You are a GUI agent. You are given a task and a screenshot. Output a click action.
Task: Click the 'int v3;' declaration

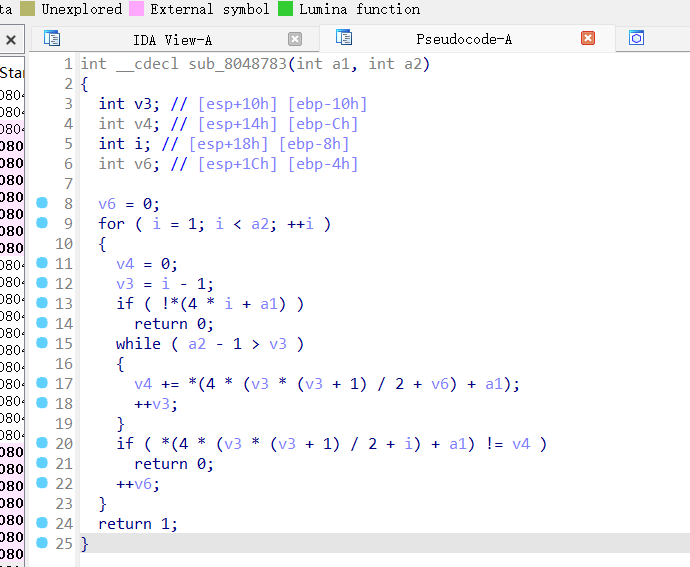pos(129,104)
